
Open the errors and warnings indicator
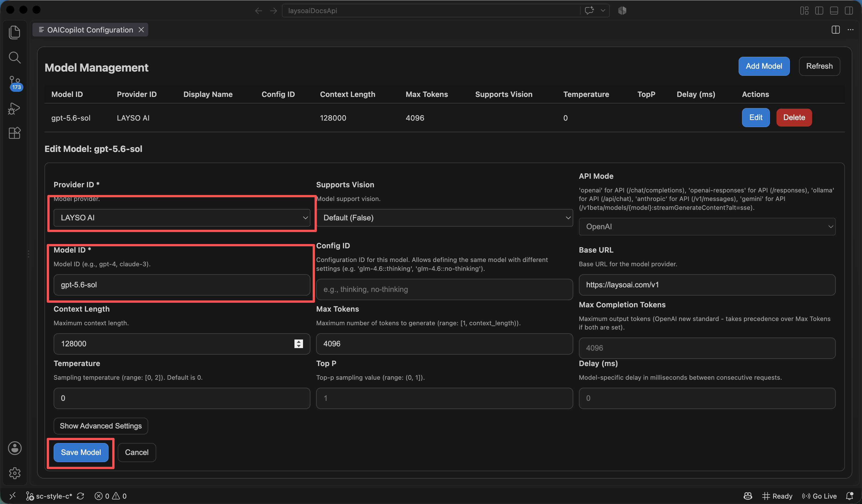111,496
